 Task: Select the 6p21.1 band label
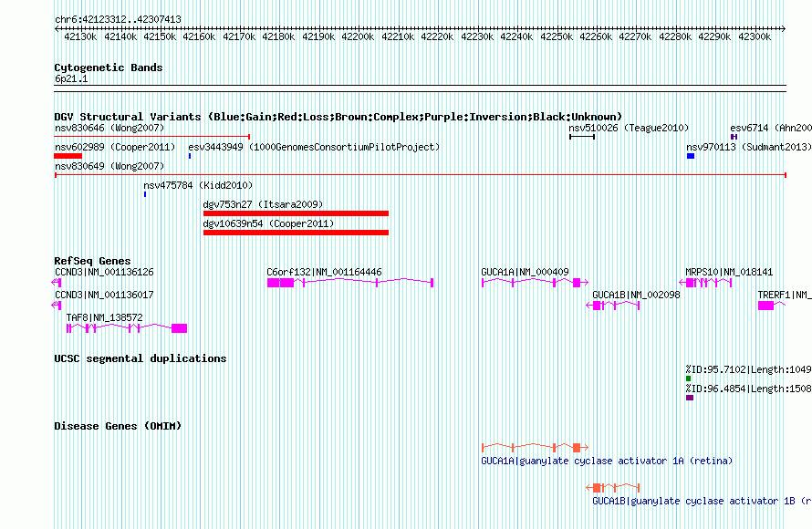71,78
